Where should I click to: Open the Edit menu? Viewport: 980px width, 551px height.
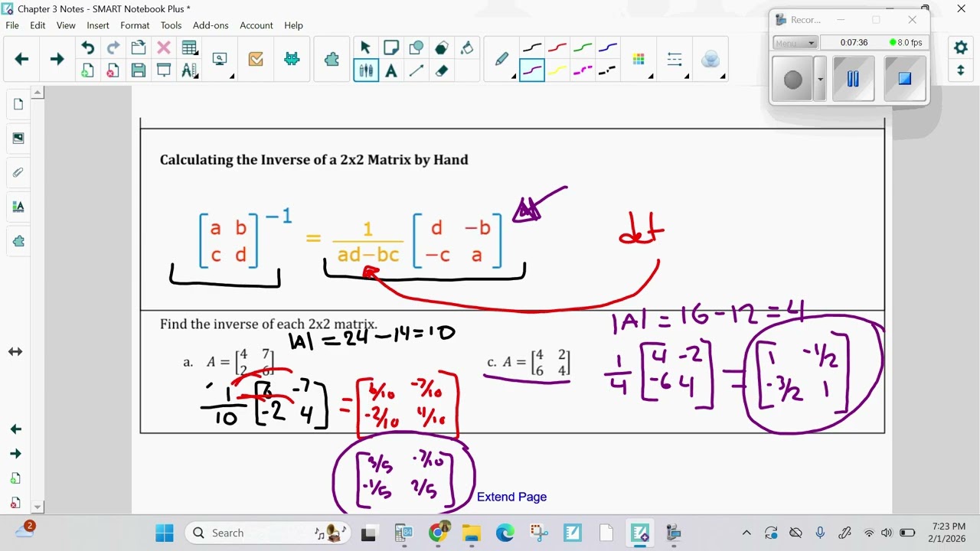coord(38,25)
